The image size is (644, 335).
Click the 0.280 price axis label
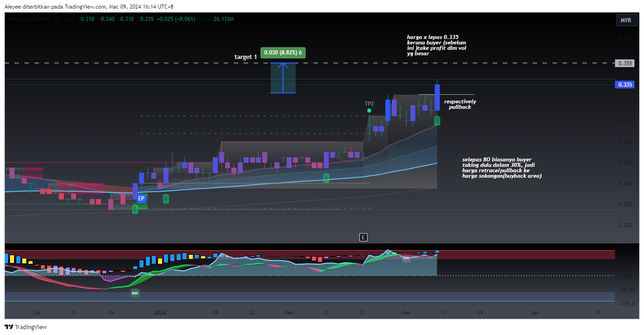[625, 142]
